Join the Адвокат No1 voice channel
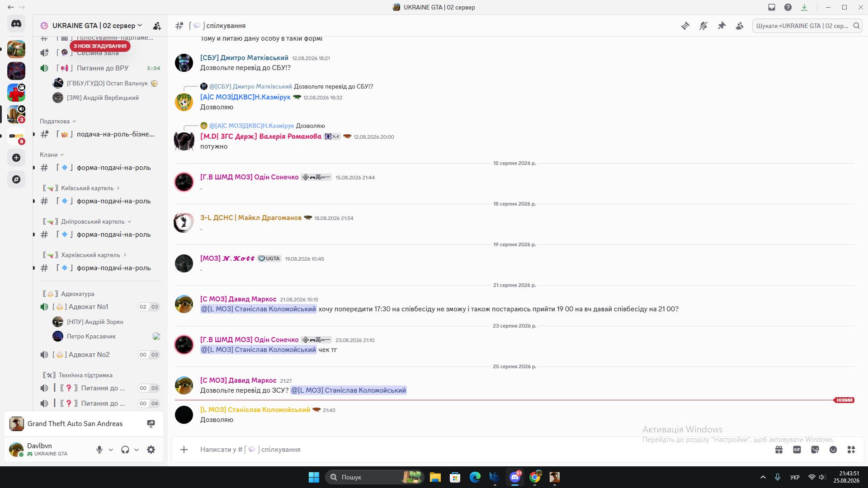Screen dimensions: 868x488 tap(100, 307)
